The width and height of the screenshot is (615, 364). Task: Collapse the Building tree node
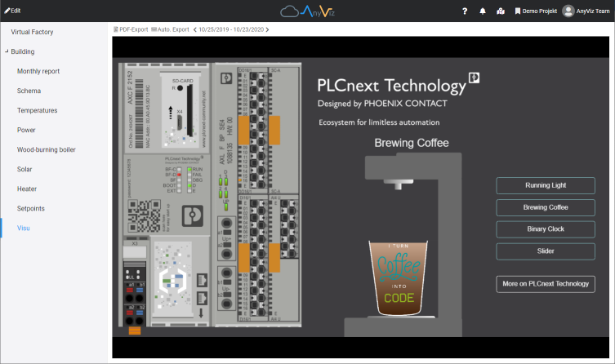(7, 51)
